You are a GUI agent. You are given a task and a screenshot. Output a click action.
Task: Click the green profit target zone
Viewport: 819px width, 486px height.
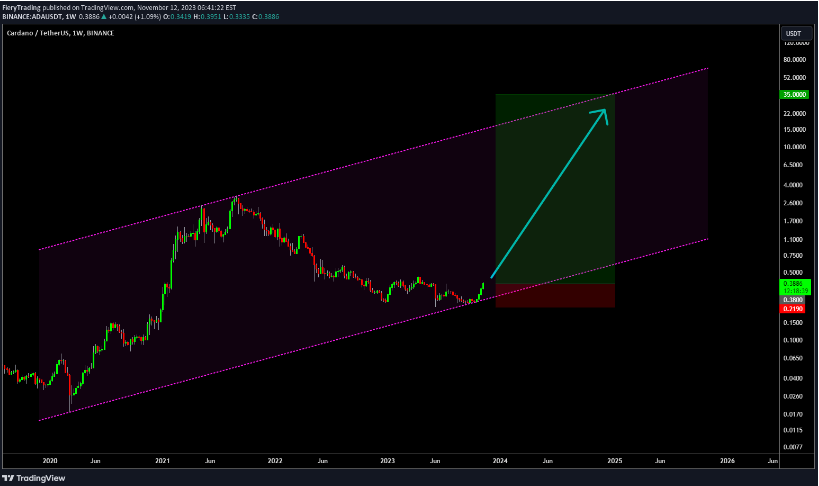point(555,189)
